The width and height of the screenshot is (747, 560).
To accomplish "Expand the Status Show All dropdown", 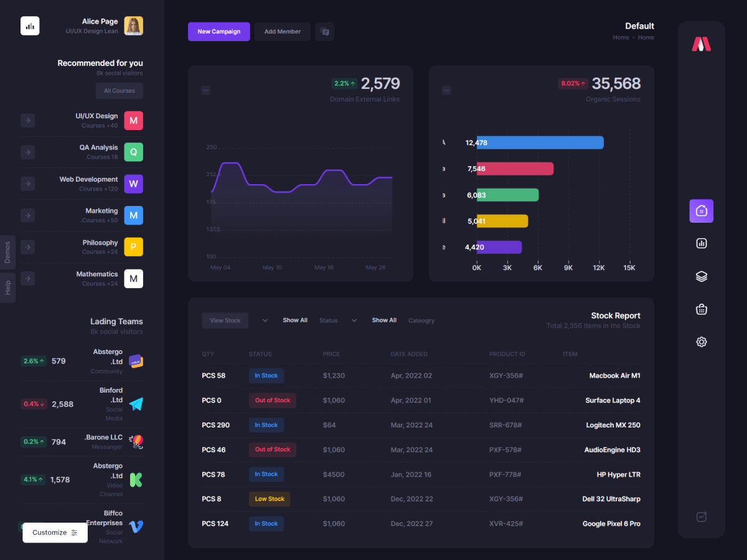I will pos(265,320).
